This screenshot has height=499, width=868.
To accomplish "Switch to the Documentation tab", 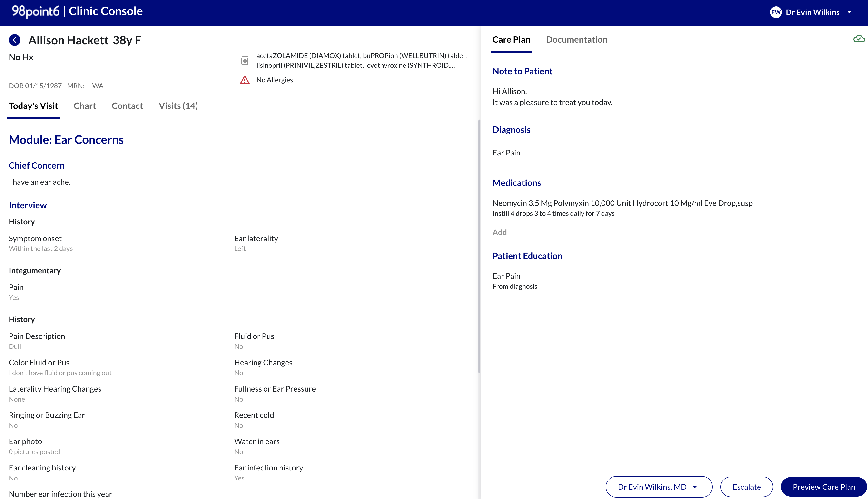I will pyautogui.click(x=576, y=39).
